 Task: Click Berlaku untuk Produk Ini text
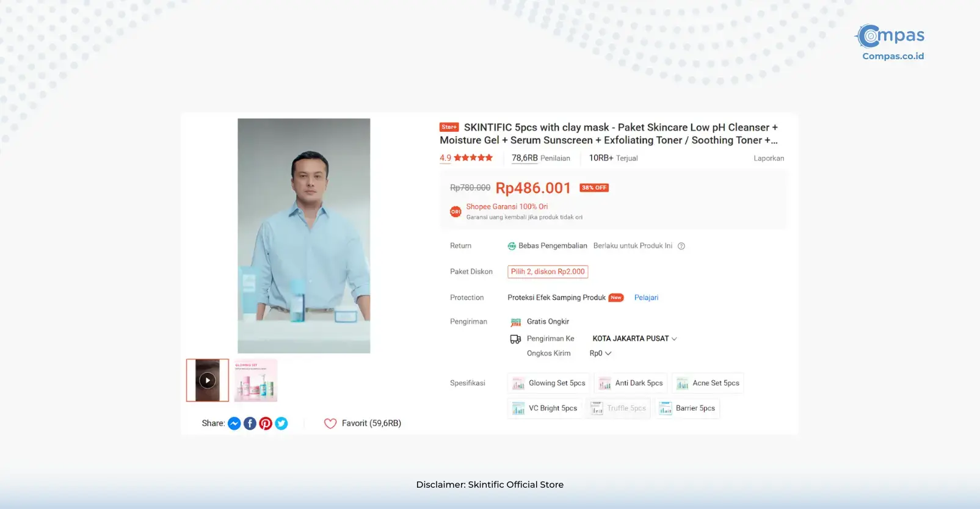(x=633, y=246)
